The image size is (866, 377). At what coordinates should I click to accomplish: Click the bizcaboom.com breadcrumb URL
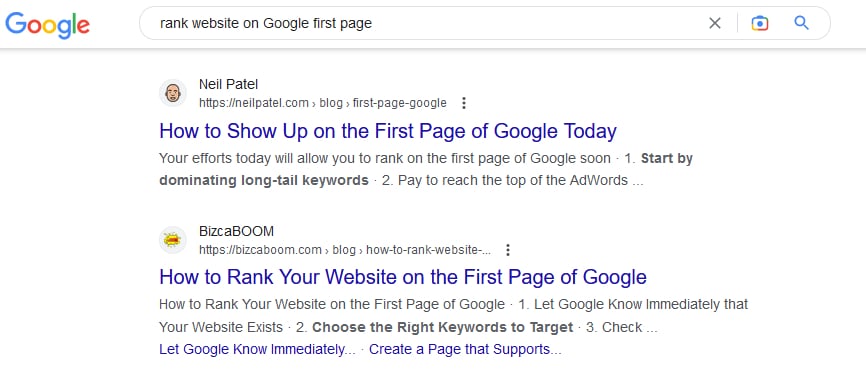345,250
